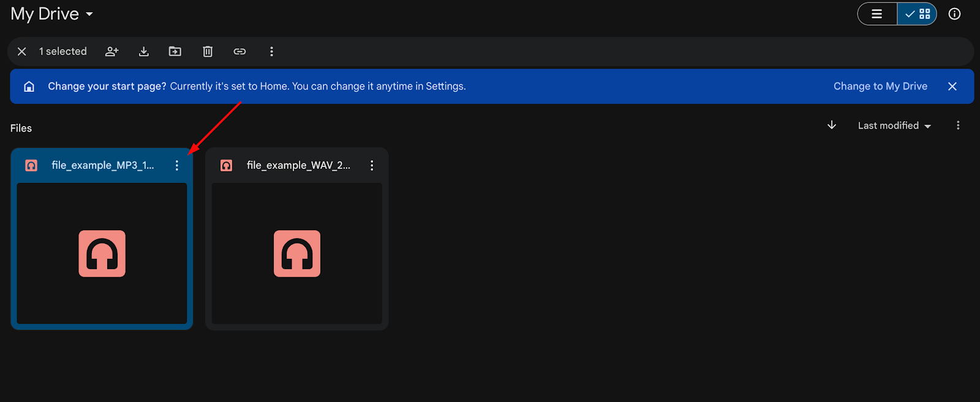Screen dimensions: 980x402
Task: Open file_example_MP3 three-dot menu
Action: click(177, 165)
